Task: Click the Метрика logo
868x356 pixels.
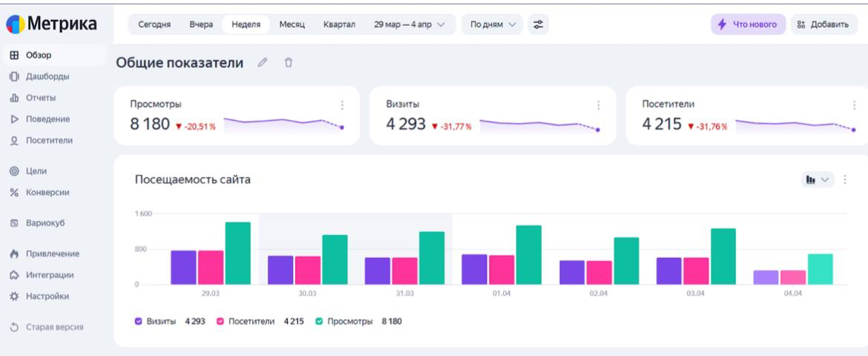Action: click(52, 24)
